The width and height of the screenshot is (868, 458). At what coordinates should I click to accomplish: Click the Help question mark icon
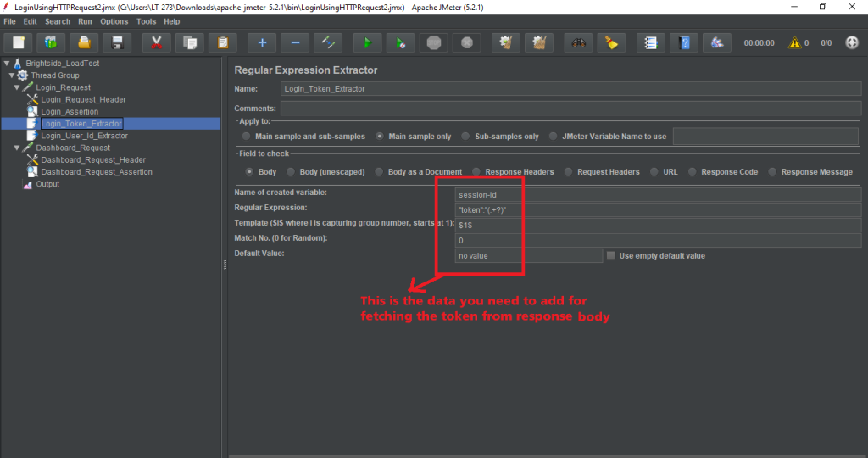pos(685,42)
